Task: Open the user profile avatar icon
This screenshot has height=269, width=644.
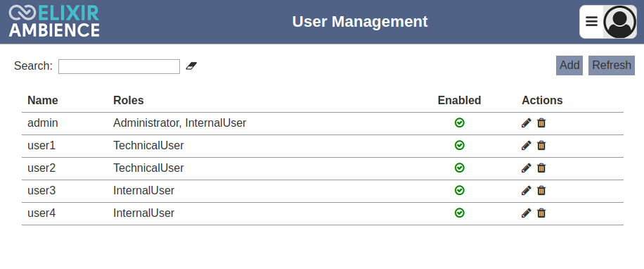Action: (x=620, y=22)
